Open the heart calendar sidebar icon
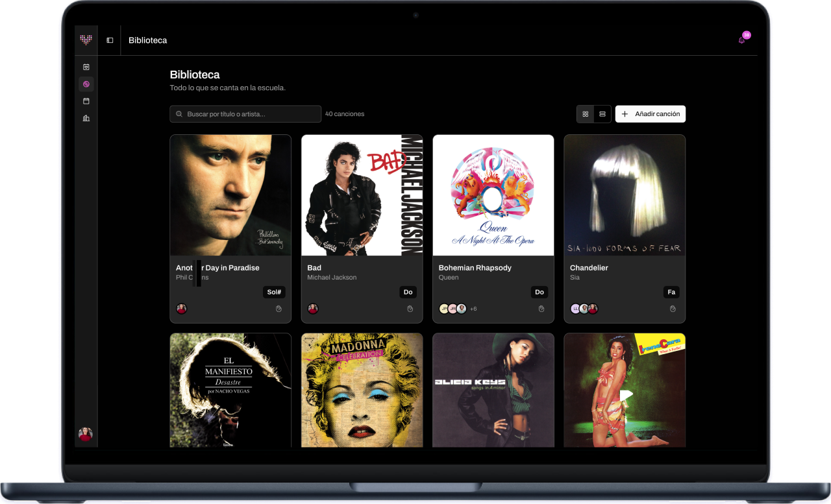 click(x=86, y=67)
